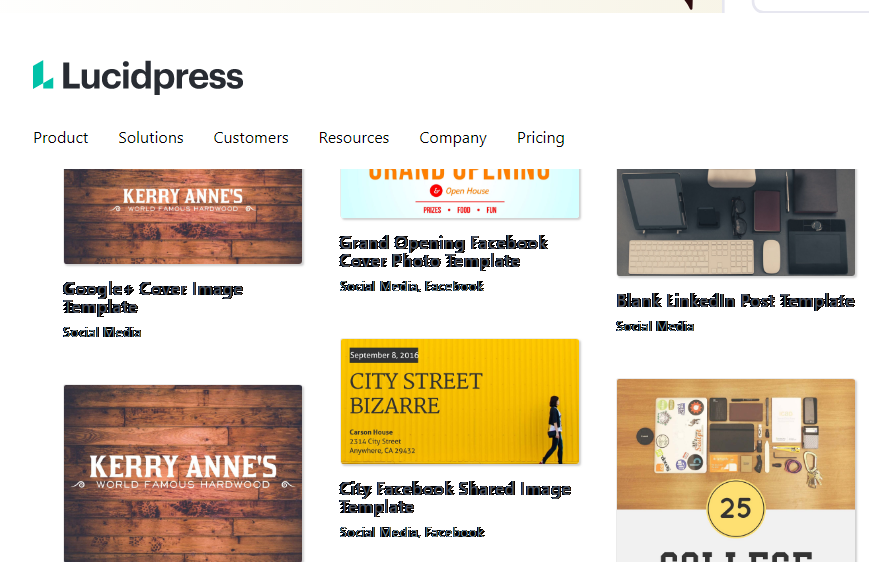This screenshot has width=869, height=562.
Task: Click the Blank LinkedIn Post desk thumbnail
Action: click(x=735, y=222)
